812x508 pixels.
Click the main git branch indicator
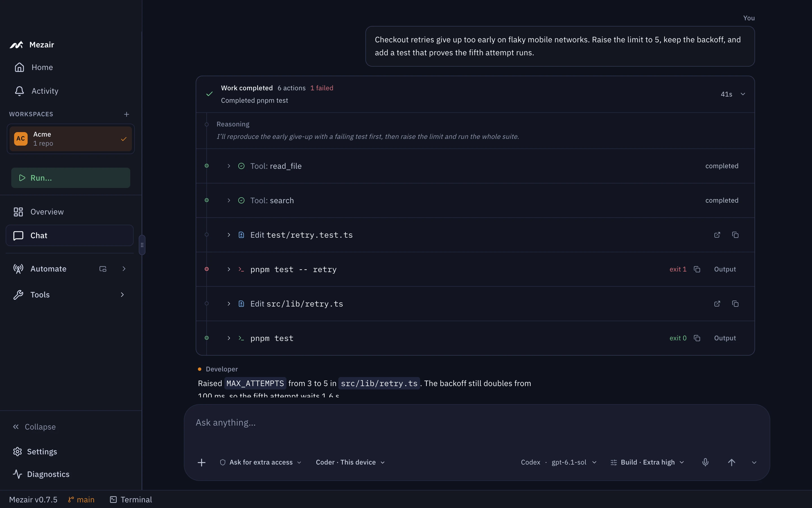point(81,500)
